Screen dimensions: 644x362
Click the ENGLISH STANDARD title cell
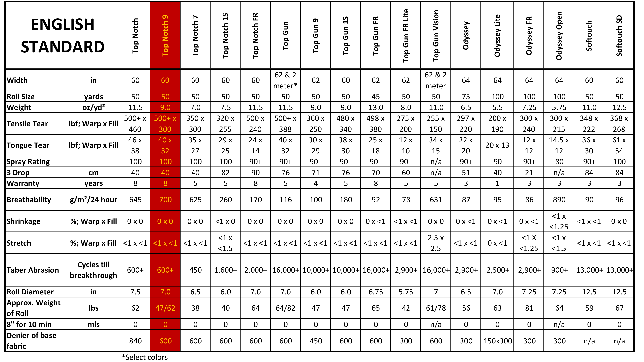pos(63,35)
